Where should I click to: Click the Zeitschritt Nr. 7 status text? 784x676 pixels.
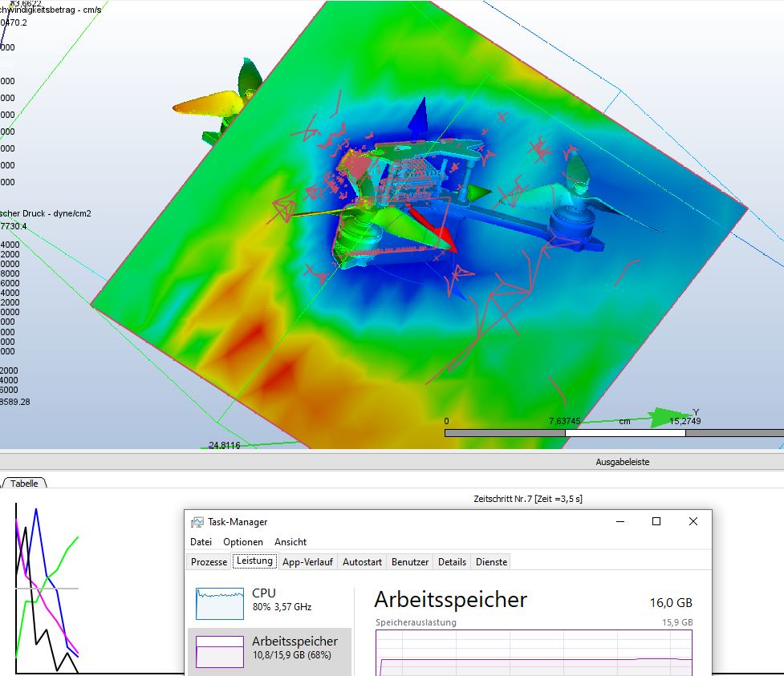pyautogui.click(x=528, y=499)
